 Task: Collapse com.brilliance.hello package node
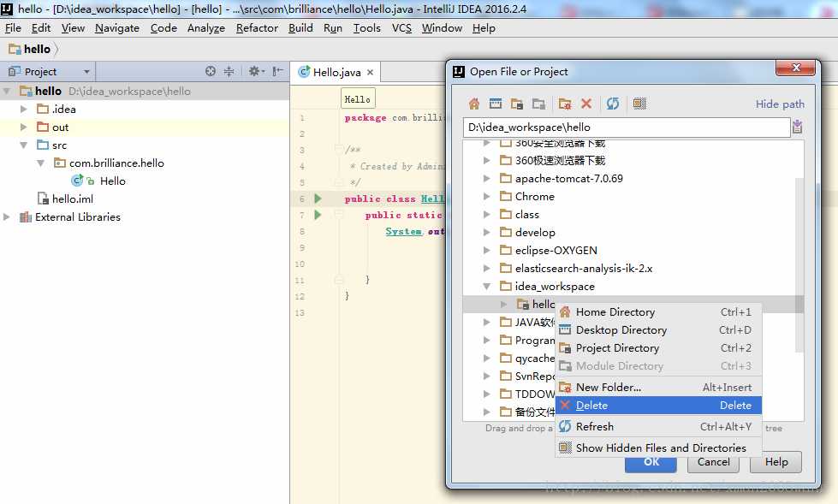(40, 163)
